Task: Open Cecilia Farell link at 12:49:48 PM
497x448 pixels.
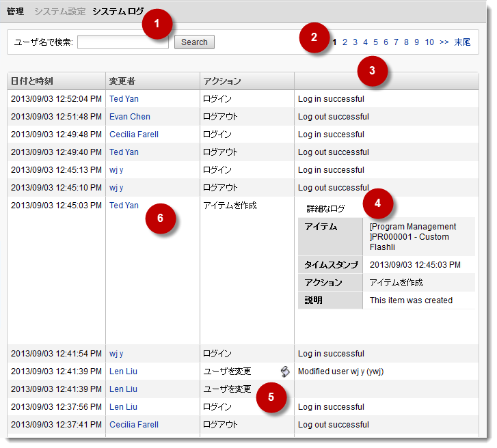Action: click(x=134, y=135)
